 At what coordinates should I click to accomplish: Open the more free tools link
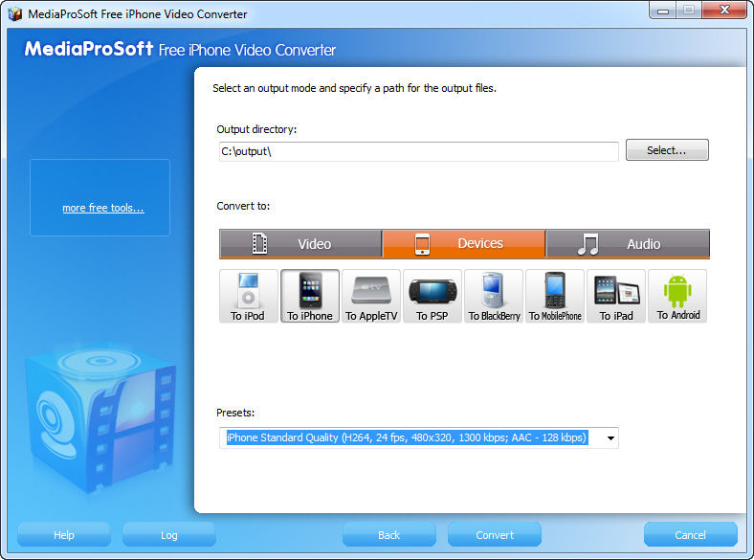pyautogui.click(x=103, y=208)
